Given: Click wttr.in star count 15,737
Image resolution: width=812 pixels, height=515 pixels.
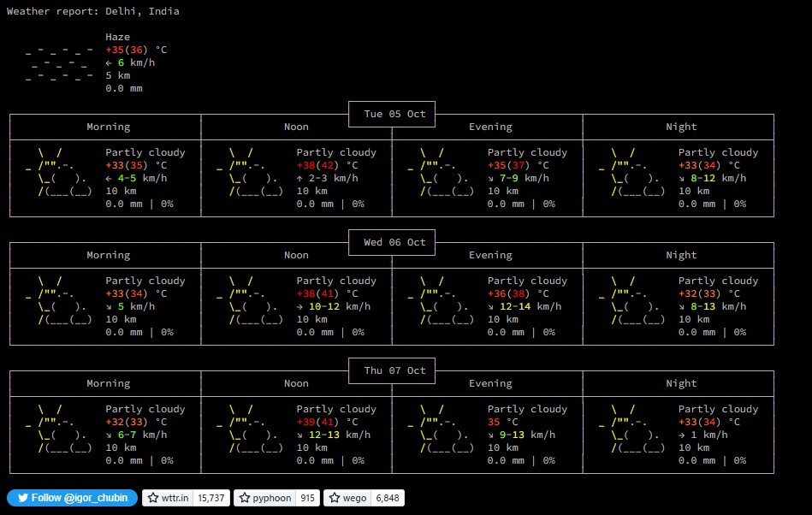Looking at the screenshot, I should tap(211, 498).
